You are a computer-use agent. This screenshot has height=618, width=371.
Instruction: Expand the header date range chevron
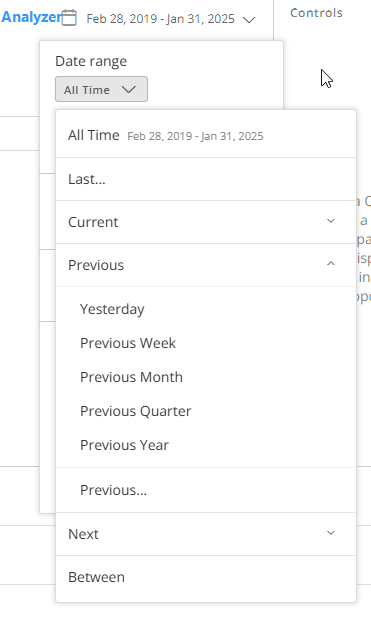tap(249, 19)
